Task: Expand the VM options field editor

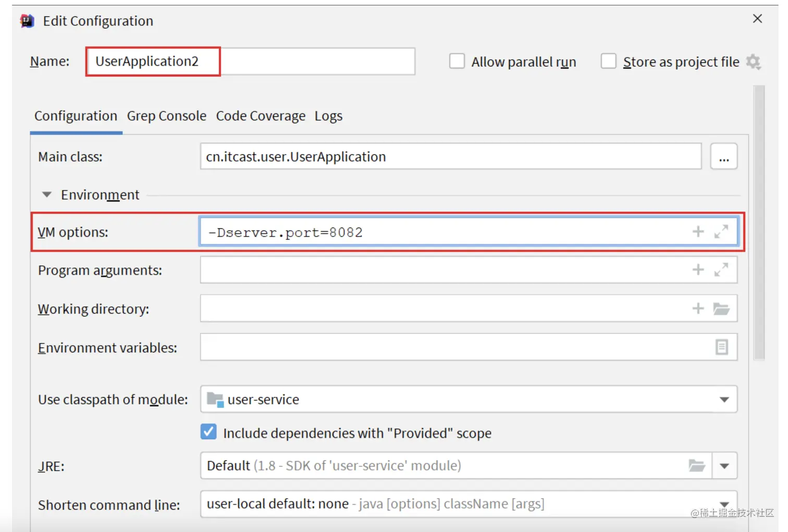Action: (x=721, y=232)
